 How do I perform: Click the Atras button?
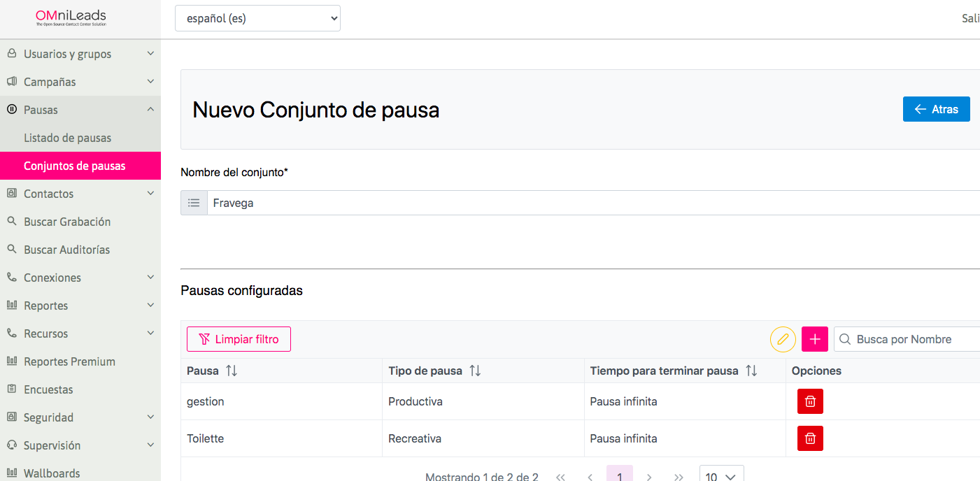[936, 109]
